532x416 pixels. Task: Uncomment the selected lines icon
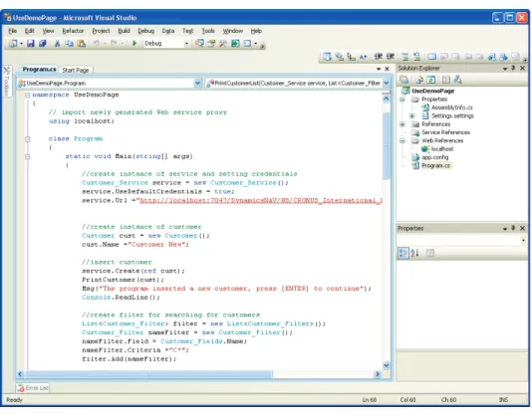click(416, 57)
